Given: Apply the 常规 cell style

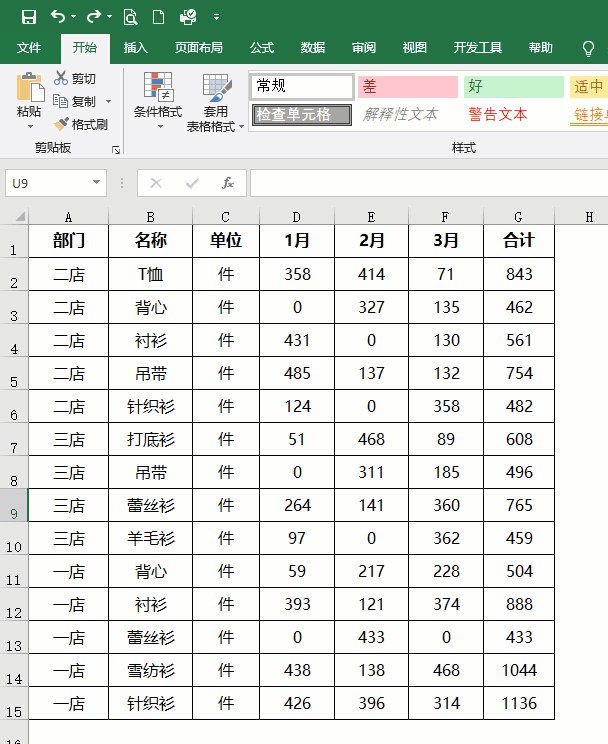Looking at the screenshot, I should click(302, 86).
